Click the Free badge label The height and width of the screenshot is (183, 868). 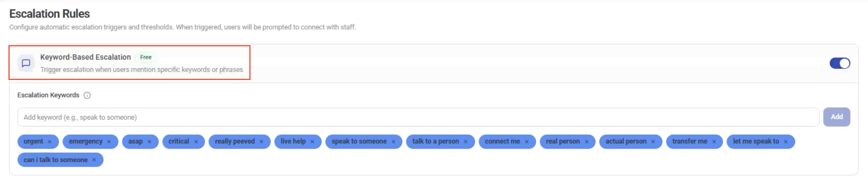(146, 57)
